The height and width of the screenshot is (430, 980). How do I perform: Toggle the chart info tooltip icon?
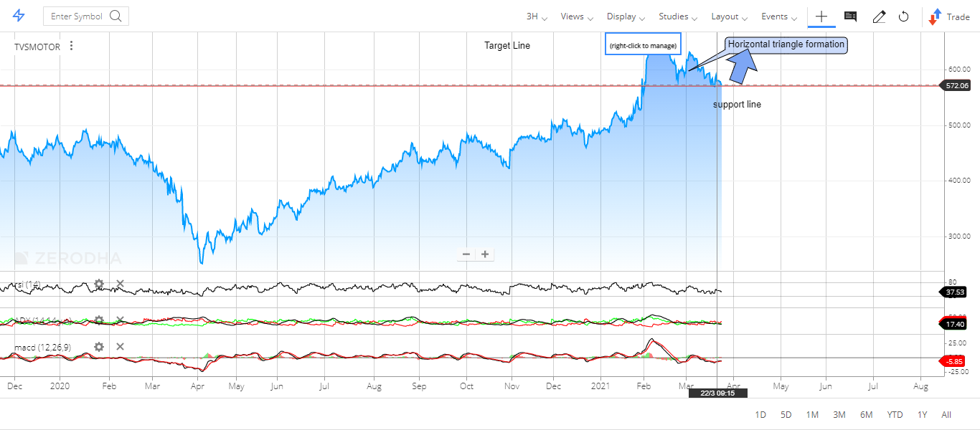pyautogui.click(x=850, y=16)
